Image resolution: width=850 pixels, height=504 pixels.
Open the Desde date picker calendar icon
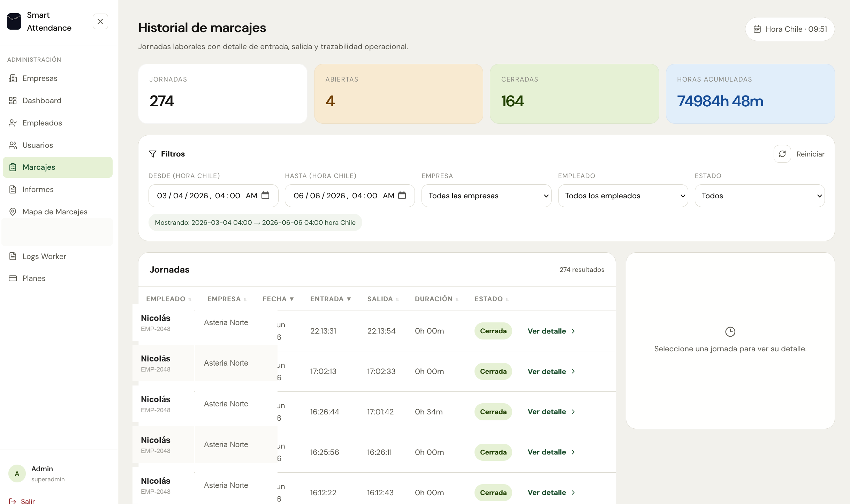point(265,196)
